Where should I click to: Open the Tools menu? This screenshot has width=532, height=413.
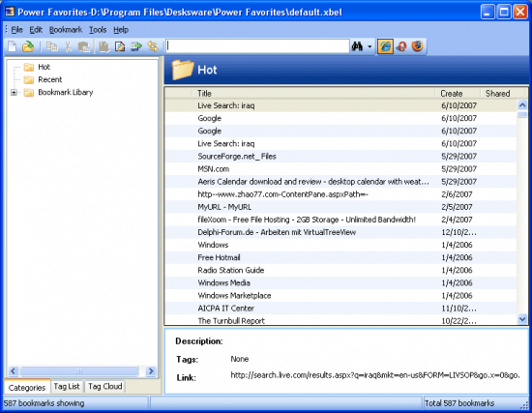(x=98, y=30)
